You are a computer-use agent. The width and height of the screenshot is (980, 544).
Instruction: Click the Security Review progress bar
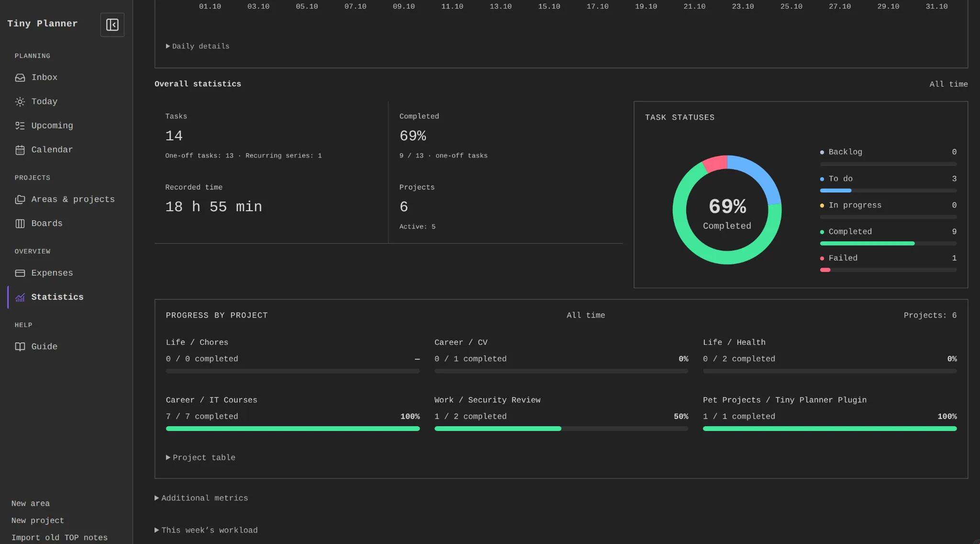point(561,429)
